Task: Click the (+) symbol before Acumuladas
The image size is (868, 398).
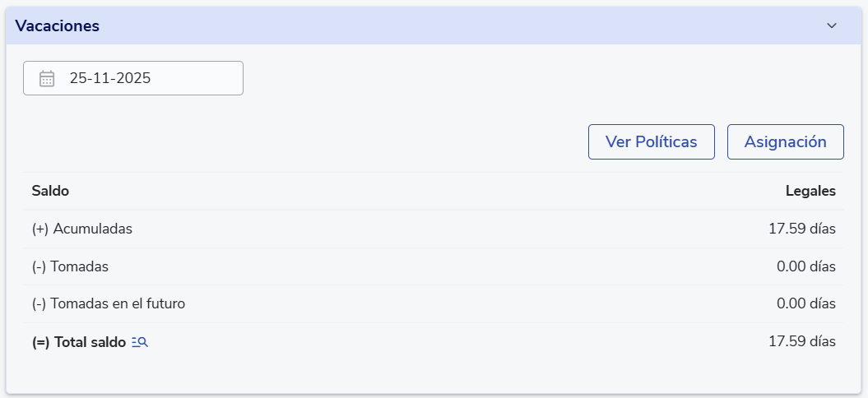Action: coord(40,229)
